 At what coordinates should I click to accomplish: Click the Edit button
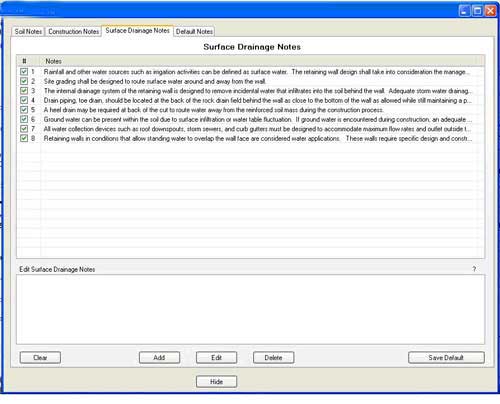pyautogui.click(x=217, y=358)
